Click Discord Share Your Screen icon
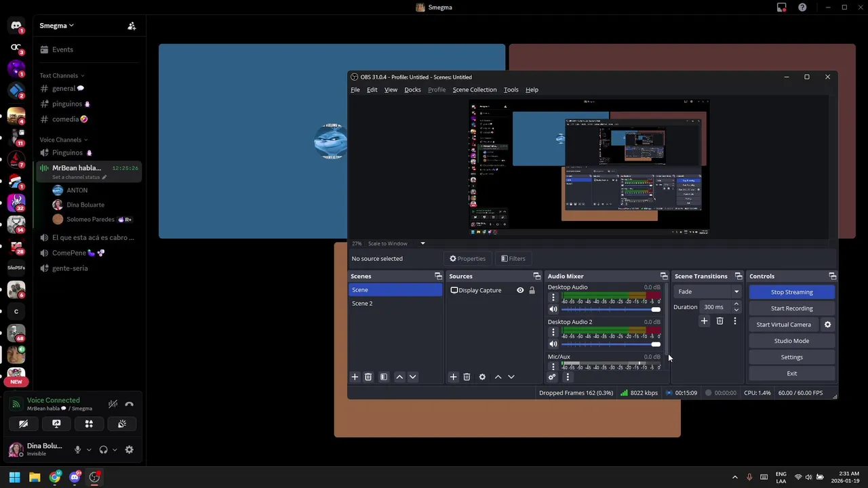Image resolution: width=868 pixels, height=488 pixels. 56,424
